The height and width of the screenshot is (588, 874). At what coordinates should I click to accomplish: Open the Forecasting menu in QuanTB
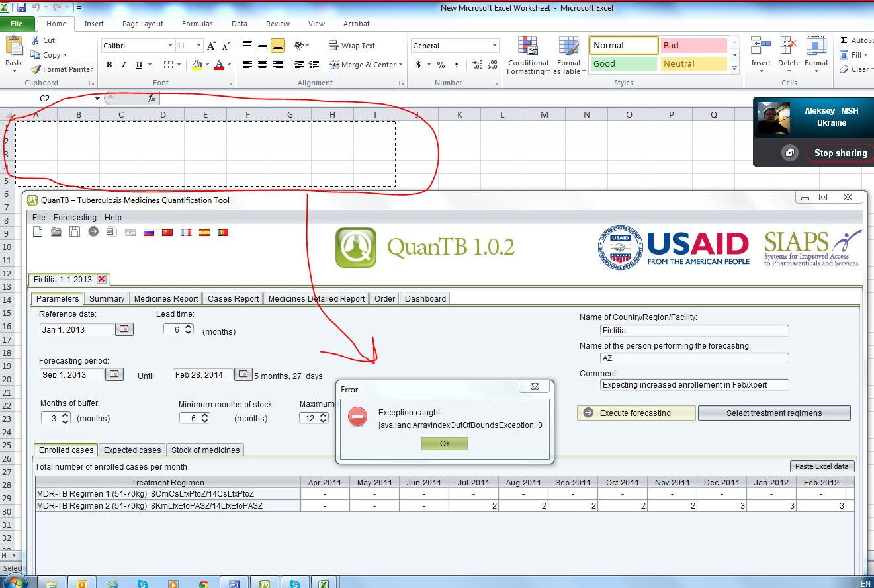(x=75, y=217)
